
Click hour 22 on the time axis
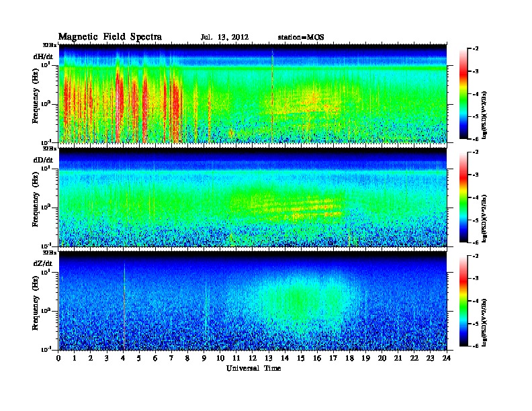point(414,359)
